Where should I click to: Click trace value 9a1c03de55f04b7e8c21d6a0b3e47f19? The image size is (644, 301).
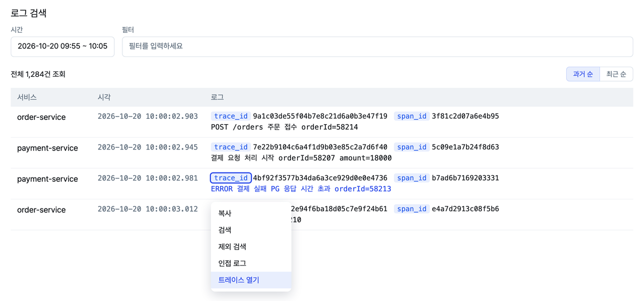(320, 116)
